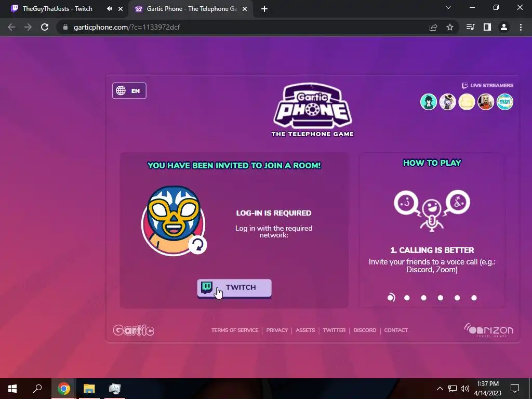Image resolution: width=532 pixels, height=399 pixels.
Task: Open the third taskbar app icon
Action: [x=115, y=389]
